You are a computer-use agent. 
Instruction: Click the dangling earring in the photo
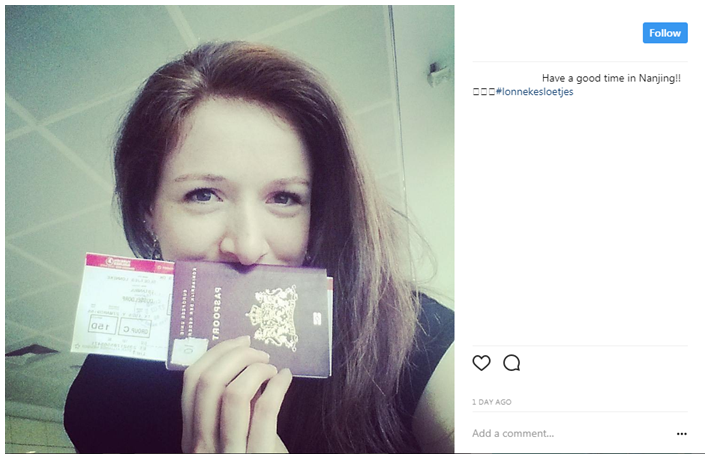pos(156,248)
